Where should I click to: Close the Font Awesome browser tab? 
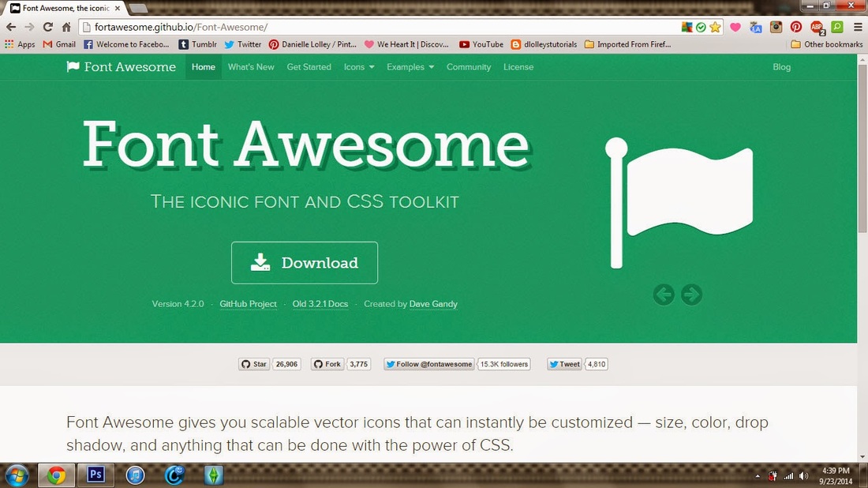pos(118,9)
